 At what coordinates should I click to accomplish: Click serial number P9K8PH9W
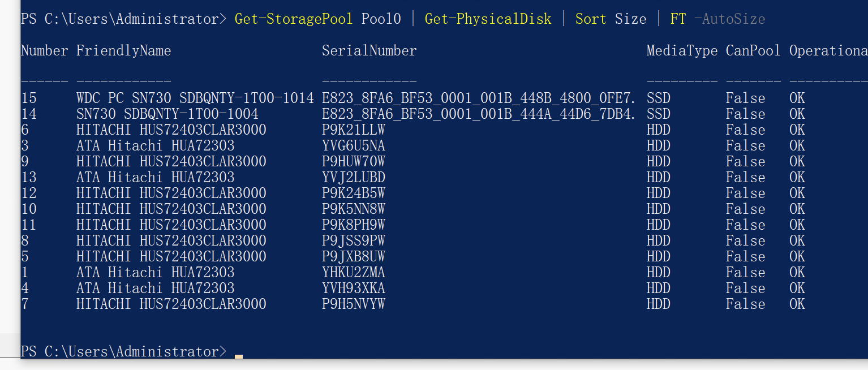[x=353, y=225]
